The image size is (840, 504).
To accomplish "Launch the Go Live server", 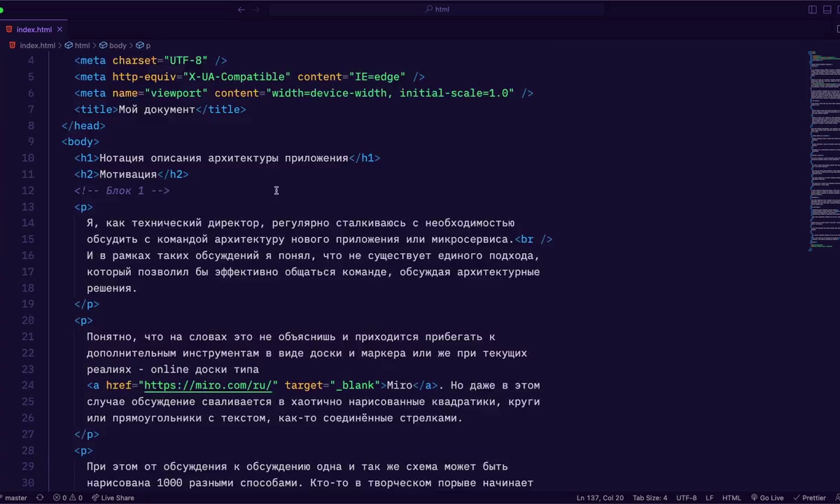I will [767, 498].
